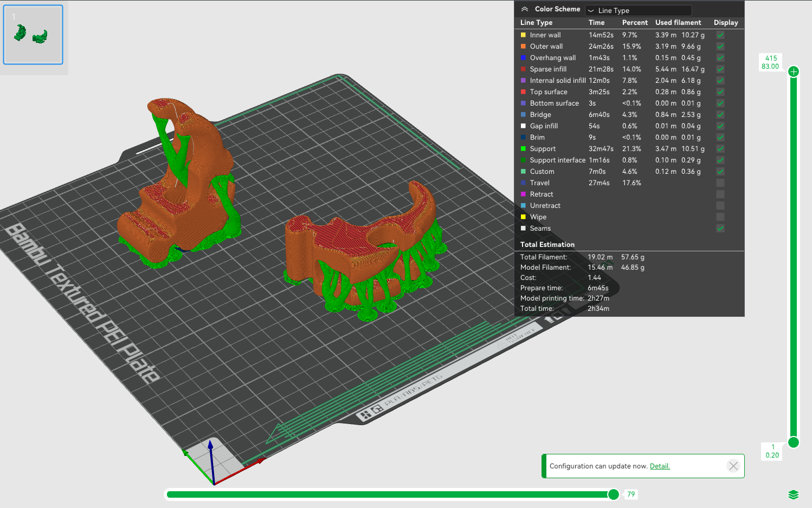This screenshot has width=812, height=508.
Task: Click the Support green color swatch
Action: pos(523,149)
